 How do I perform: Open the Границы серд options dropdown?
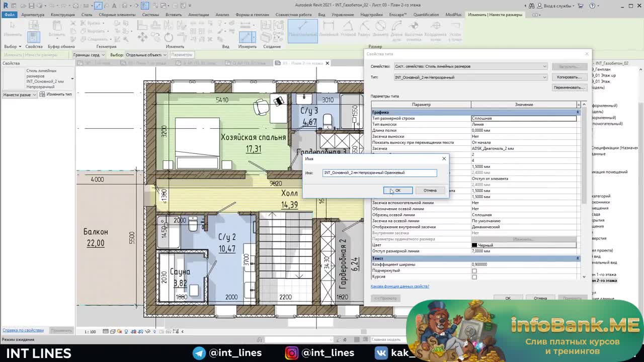click(x=89, y=55)
